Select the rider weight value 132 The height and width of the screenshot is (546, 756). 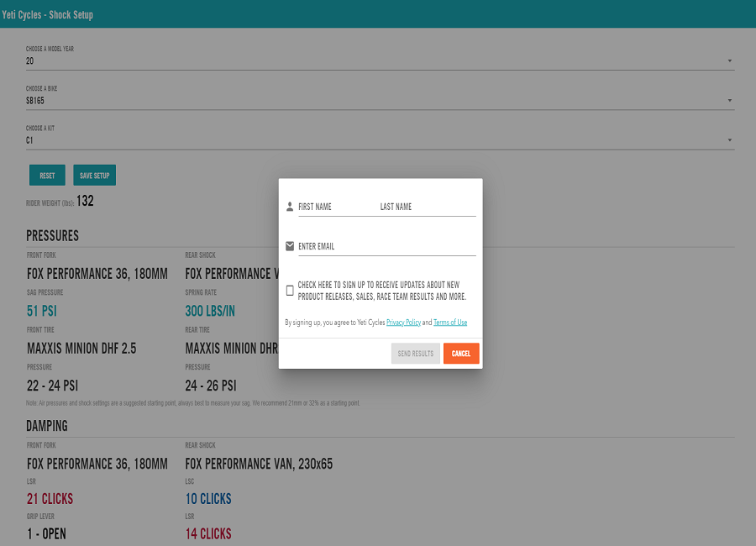point(85,201)
